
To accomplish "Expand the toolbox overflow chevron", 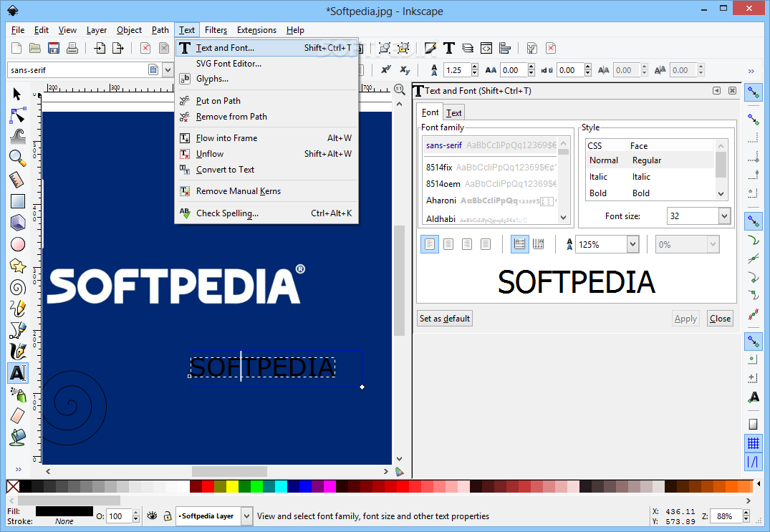I will 18,469.
